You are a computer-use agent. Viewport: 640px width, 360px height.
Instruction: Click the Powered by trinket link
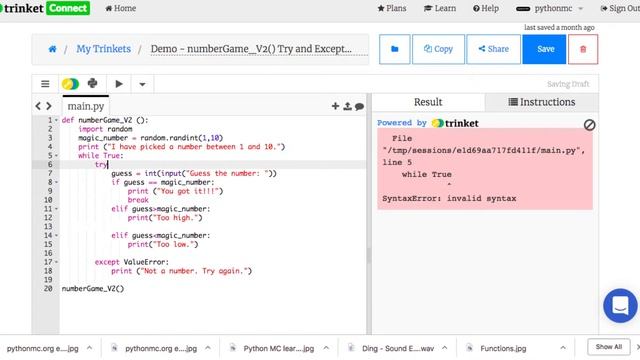coord(428,123)
